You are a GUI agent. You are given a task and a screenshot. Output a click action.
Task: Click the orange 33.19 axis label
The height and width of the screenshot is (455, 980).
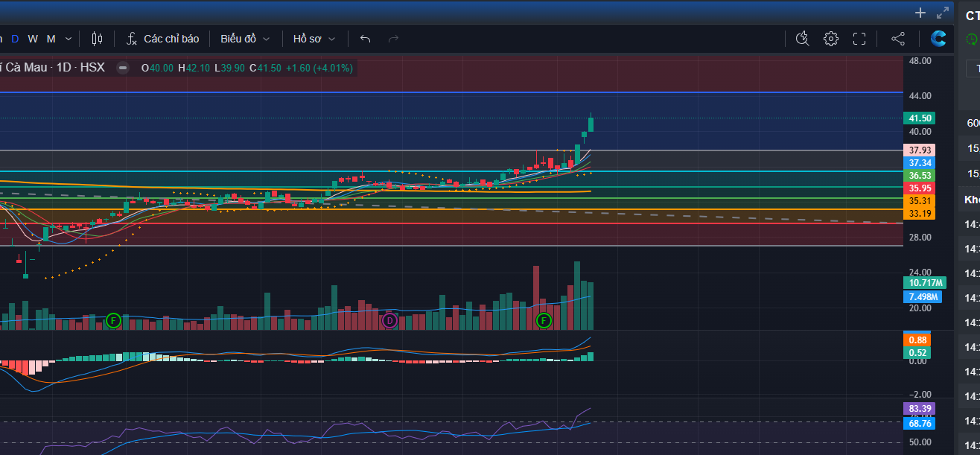(x=919, y=214)
